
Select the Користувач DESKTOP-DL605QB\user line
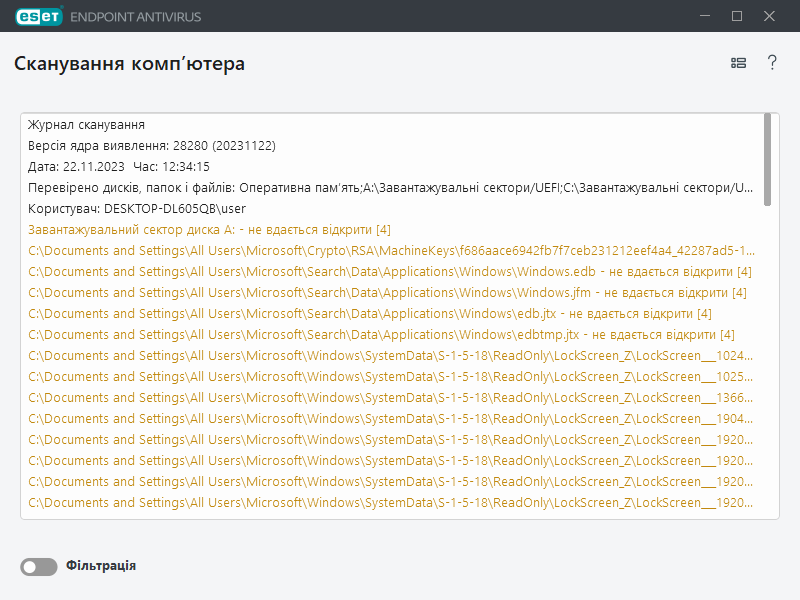click(137, 209)
